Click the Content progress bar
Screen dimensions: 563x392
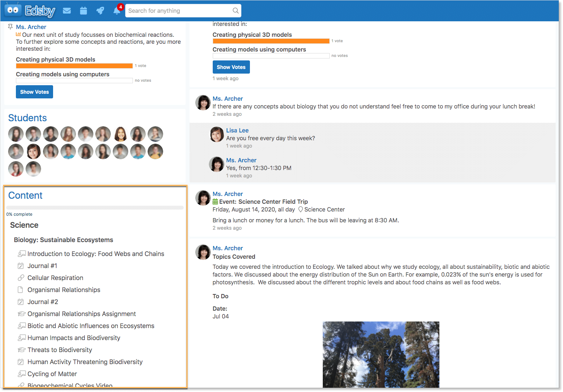95,208
